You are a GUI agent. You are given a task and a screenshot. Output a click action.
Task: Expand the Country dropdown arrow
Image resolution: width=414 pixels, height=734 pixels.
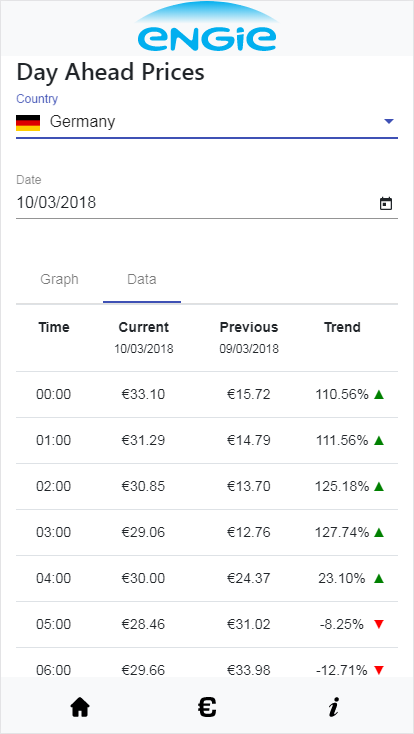[x=389, y=122]
